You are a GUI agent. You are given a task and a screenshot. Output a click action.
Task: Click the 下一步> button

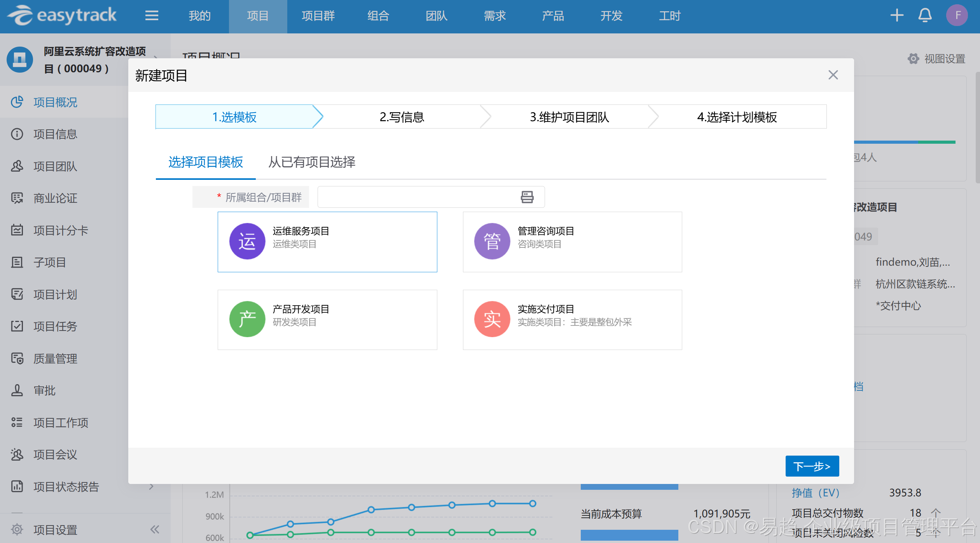click(812, 466)
